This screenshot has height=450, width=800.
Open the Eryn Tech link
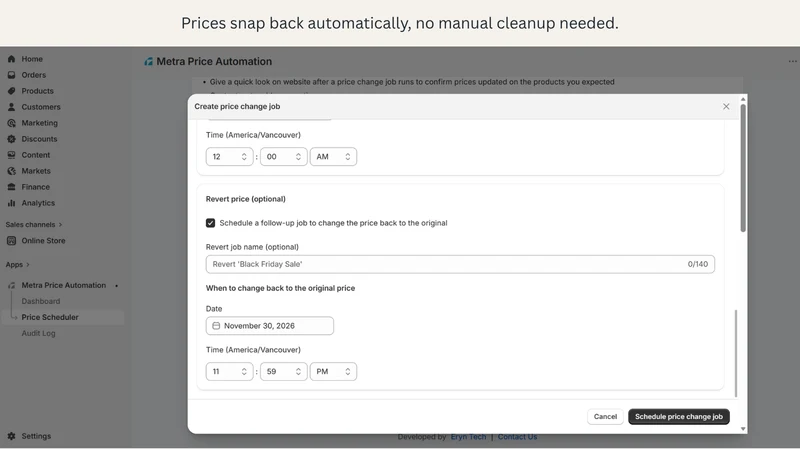[468, 437]
